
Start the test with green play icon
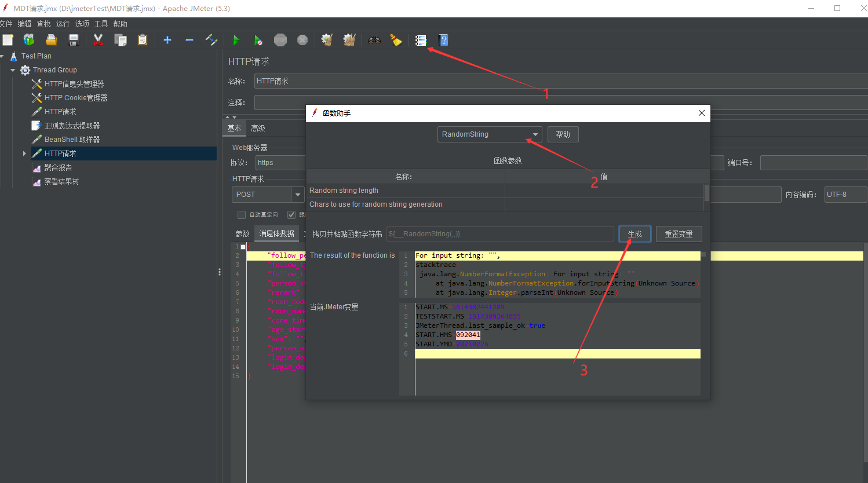click(x=236, y=40)
